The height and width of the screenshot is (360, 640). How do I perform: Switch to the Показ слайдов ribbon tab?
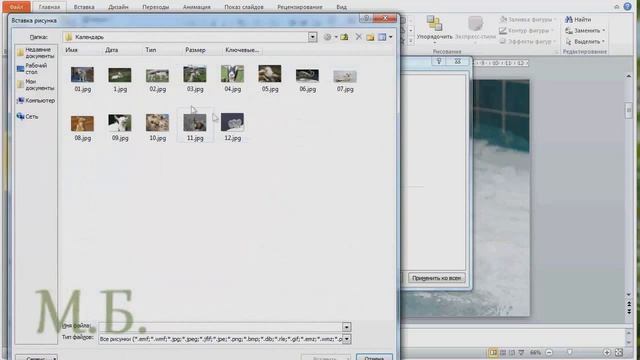pyautogui.click(x=244, y=7)
